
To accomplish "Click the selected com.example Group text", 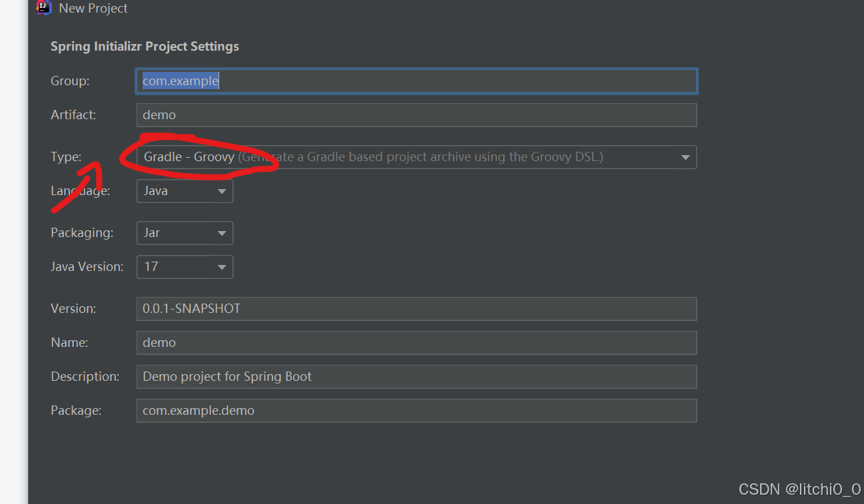I will tap(180, 81).
